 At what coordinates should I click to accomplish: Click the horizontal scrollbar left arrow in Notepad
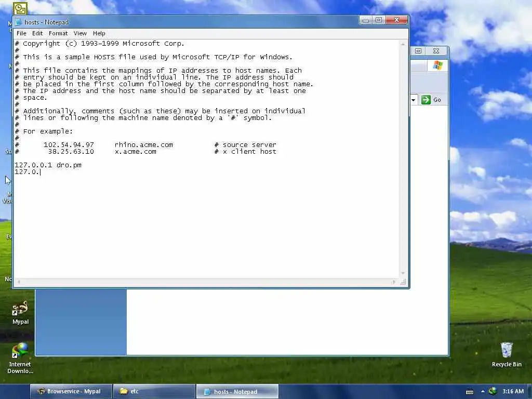pos(19,282)
